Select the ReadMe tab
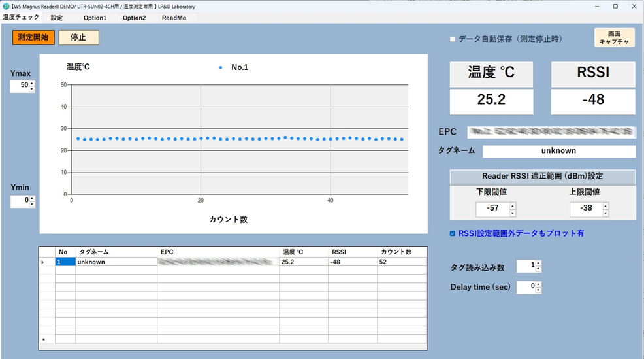Image resolution: width=644 pixels, height=359 pixels. point(174,18)
